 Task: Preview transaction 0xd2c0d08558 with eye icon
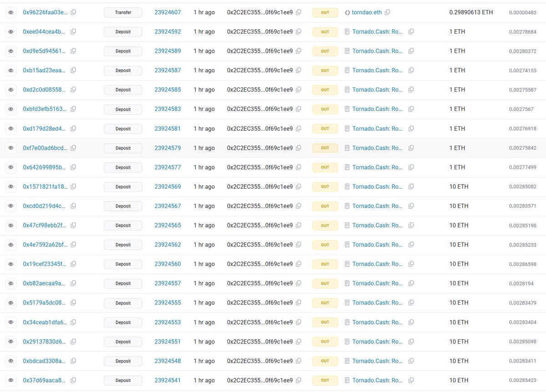click(x=11, y=90)
